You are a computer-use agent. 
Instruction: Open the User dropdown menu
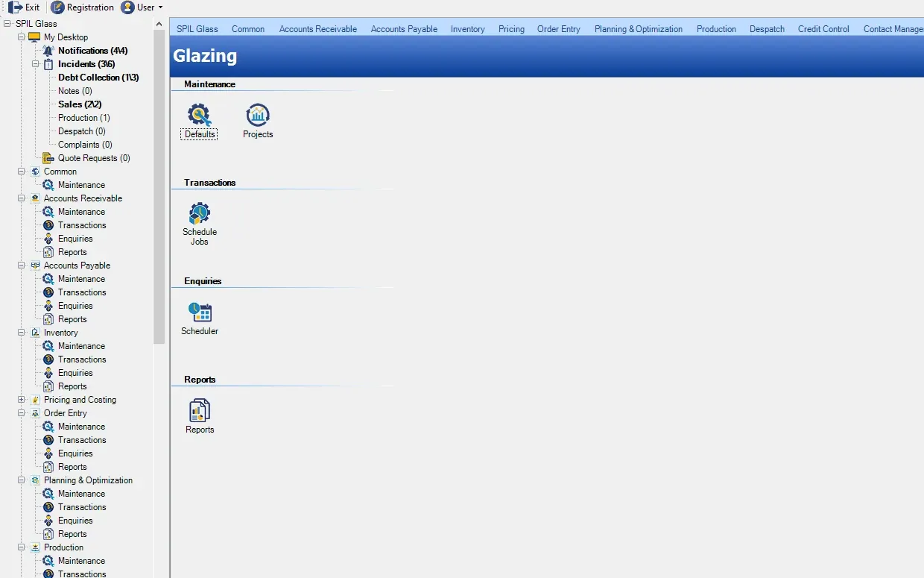pos(142,7)
